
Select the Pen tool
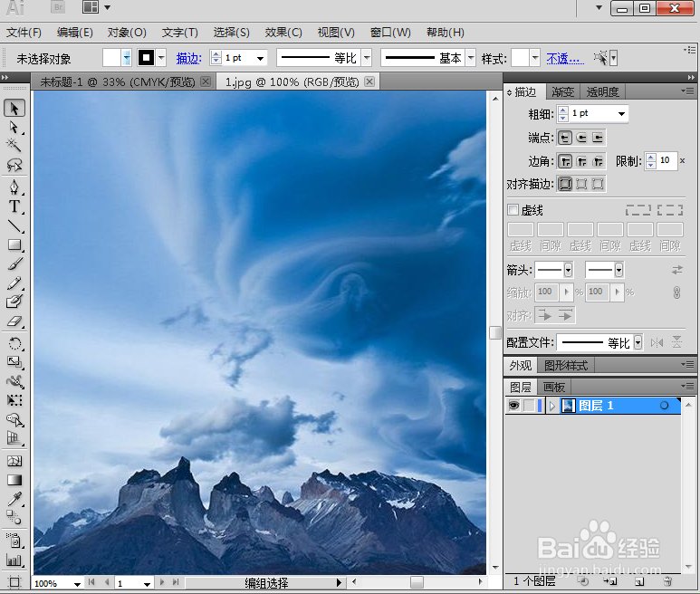(14, 187)
